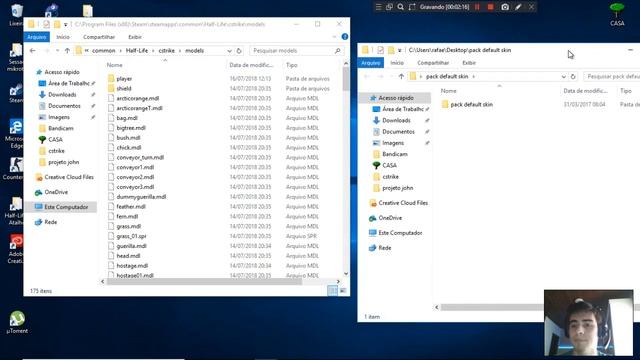Select the Half-Life breadcrumb segment
The width and height of the screenshot is (640, 360).
click(137, 51)
